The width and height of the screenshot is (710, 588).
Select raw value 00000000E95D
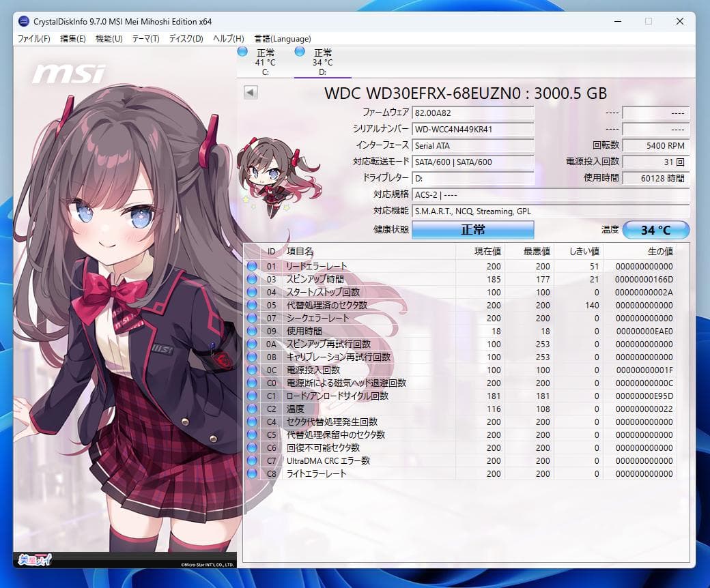pos(644,396)
